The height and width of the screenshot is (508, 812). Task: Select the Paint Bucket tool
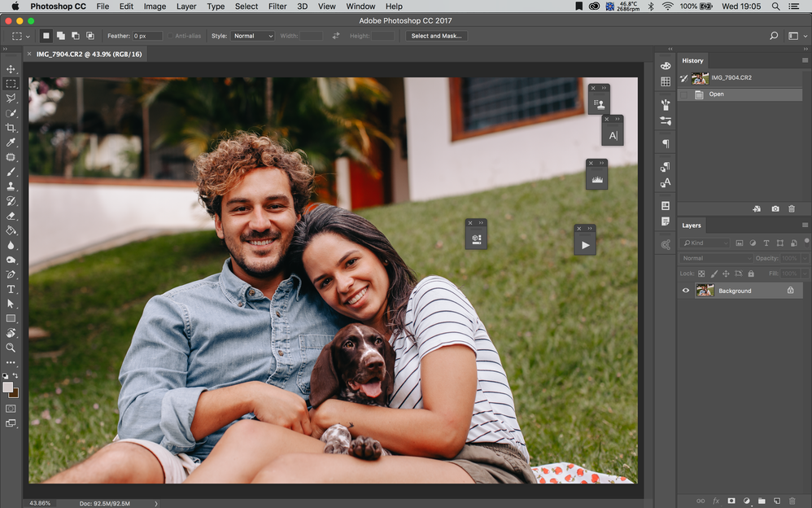pos(11,230)
